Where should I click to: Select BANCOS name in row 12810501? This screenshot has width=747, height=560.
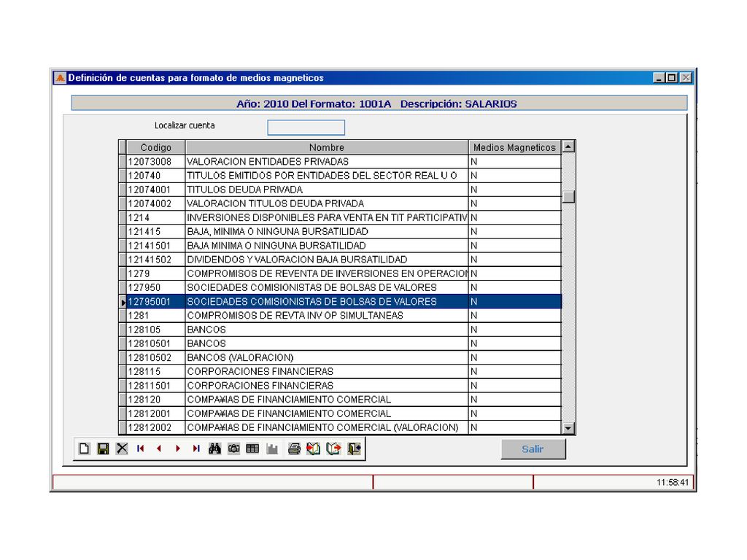327,344
